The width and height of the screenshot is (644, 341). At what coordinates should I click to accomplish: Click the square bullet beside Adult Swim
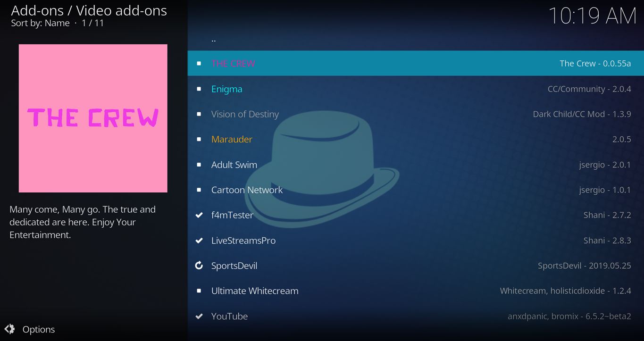(199, 165)
